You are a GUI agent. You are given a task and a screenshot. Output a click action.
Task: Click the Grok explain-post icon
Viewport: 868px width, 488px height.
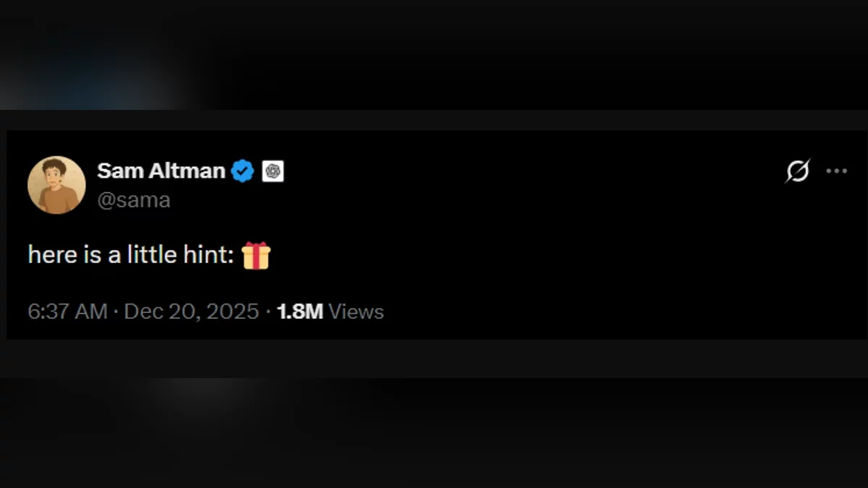[x=798, y=171]
